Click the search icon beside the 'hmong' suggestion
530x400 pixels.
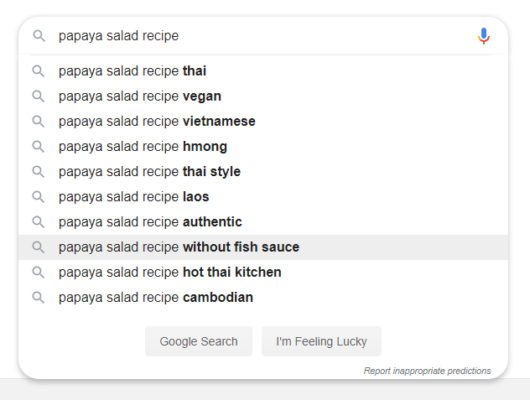pos(38,146)
